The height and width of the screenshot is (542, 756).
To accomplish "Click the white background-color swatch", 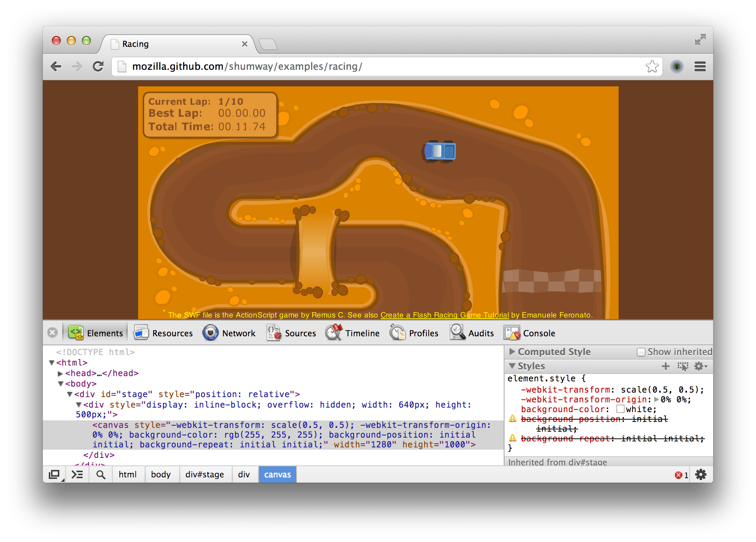I will [620, 409].
